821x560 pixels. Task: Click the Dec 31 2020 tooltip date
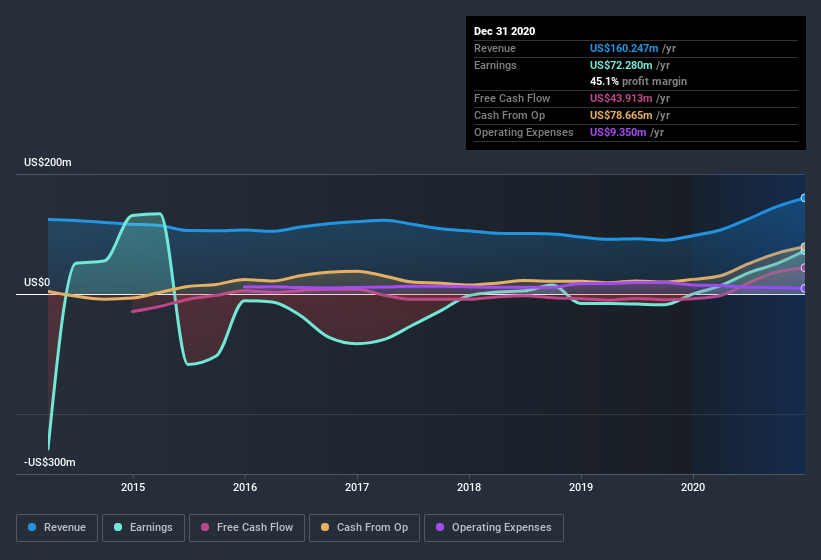coord(504,31)
